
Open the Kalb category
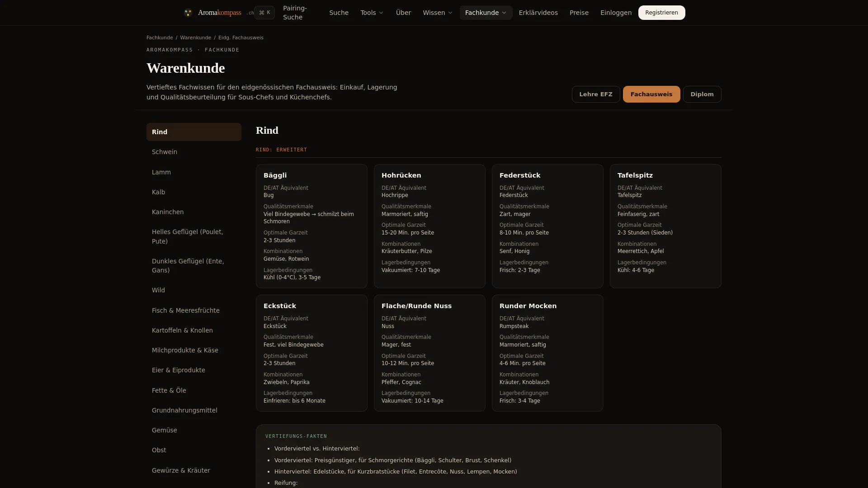[193, 192]
